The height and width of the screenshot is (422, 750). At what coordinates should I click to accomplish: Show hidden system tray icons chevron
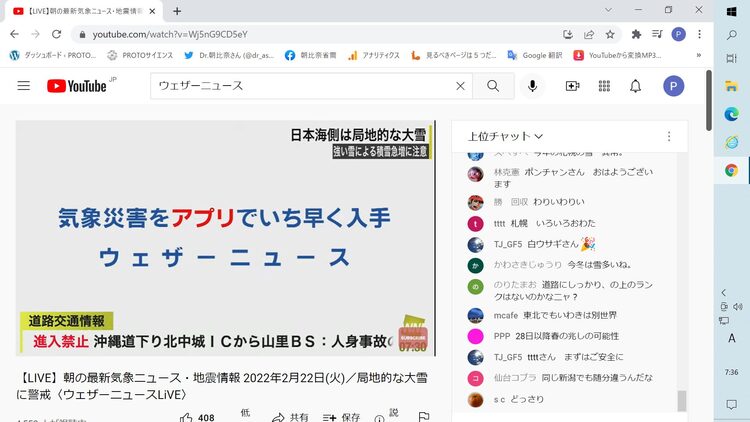point(724,292)
